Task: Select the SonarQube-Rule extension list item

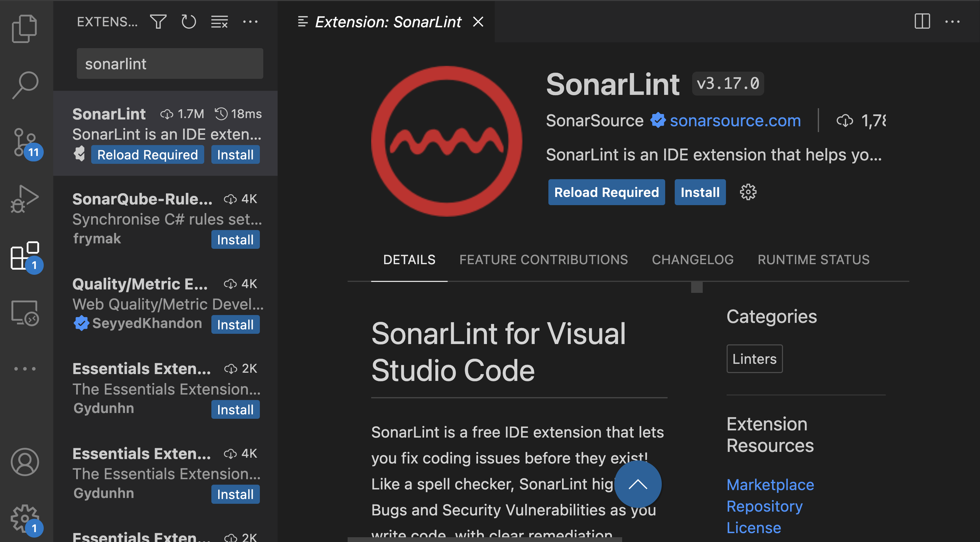Action: tap(165, 218)
